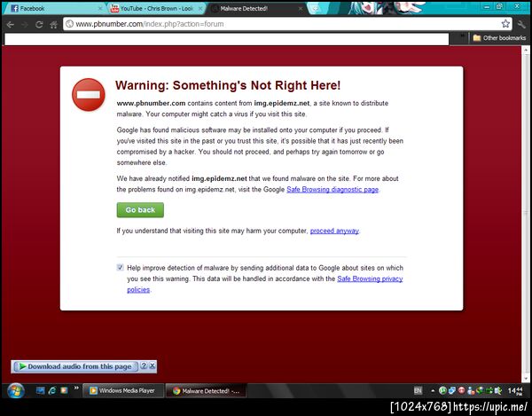The height and width of the screenshot is (416, 532).
Task: Open the Safe Browsing diagnostic page link
Action: 332,190
